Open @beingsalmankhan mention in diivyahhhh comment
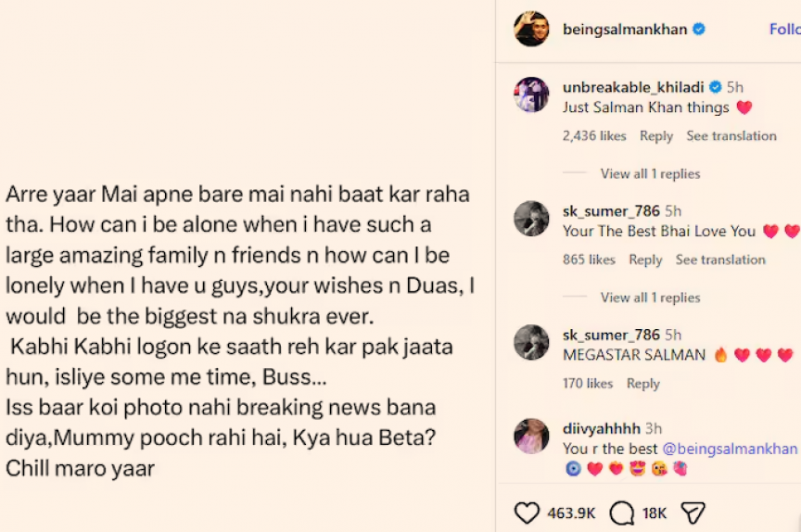This screenshot has width=801, height=532. [x=730, y=449]
